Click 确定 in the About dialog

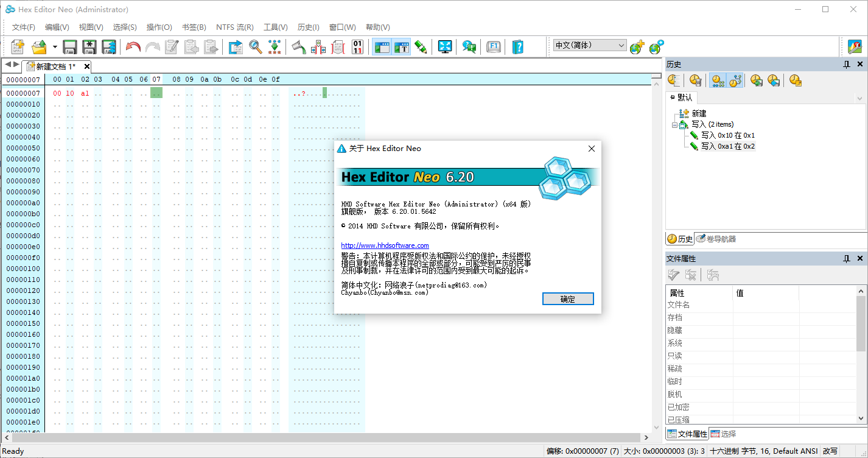point(568,299)
